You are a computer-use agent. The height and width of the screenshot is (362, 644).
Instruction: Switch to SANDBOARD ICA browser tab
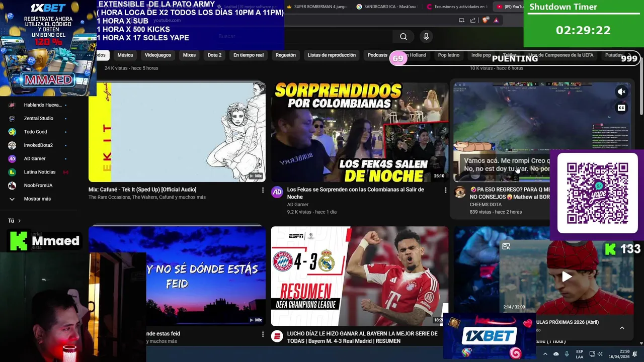[386, 7]
